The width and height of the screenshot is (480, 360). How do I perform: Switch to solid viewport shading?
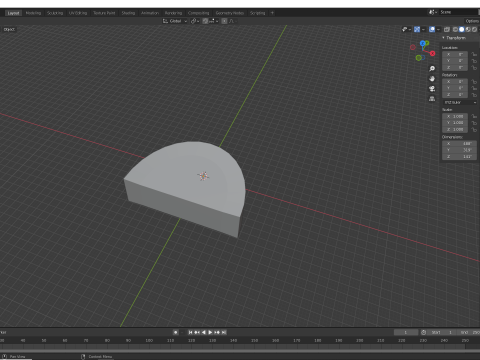pyautogui.click(x=462, y=29)
